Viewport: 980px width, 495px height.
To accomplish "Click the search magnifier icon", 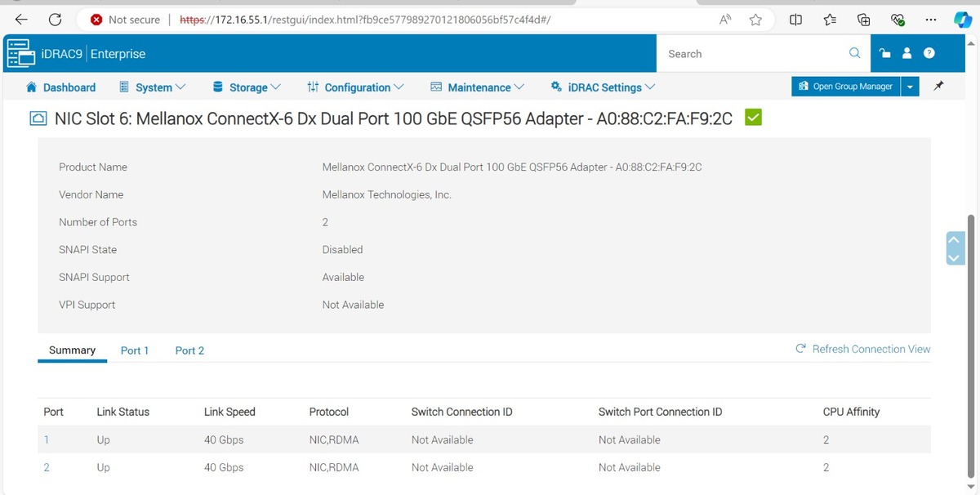I will point(854,53).
